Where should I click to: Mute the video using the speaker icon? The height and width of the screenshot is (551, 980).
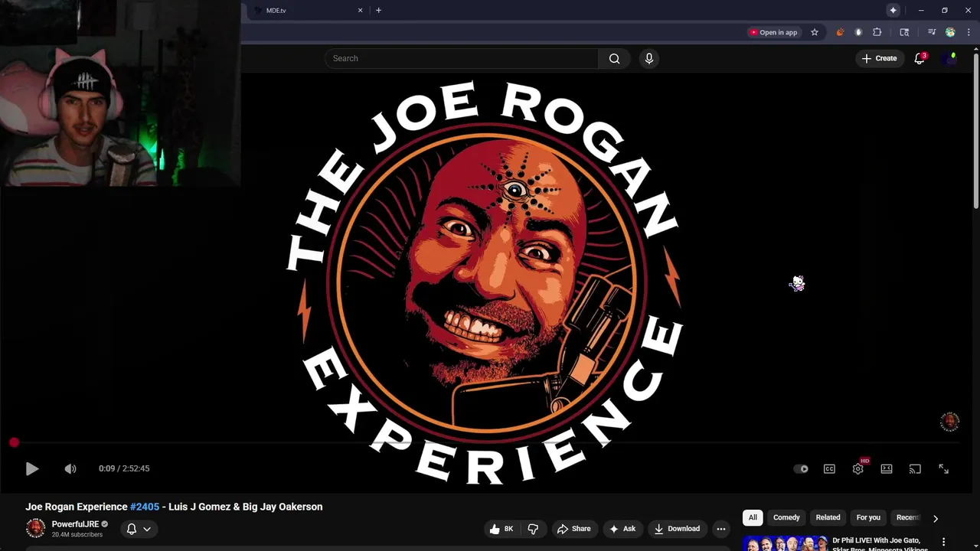tap(70, 469)
